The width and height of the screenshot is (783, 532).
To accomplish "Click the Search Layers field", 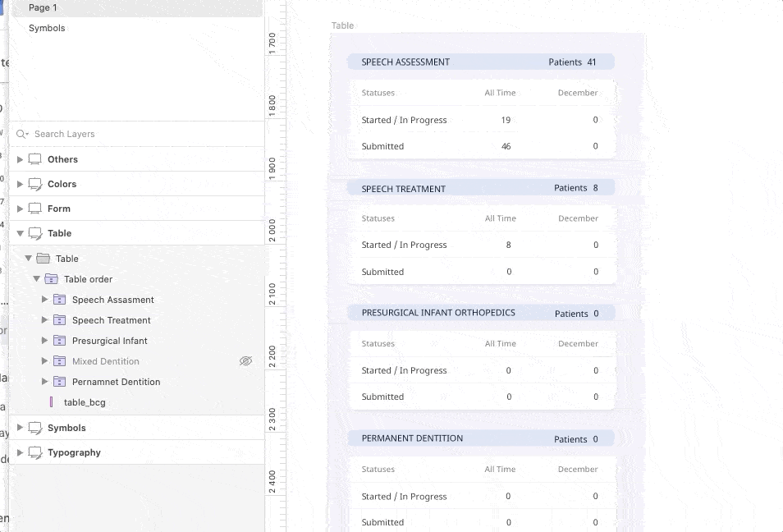I will tap(123, 134).
